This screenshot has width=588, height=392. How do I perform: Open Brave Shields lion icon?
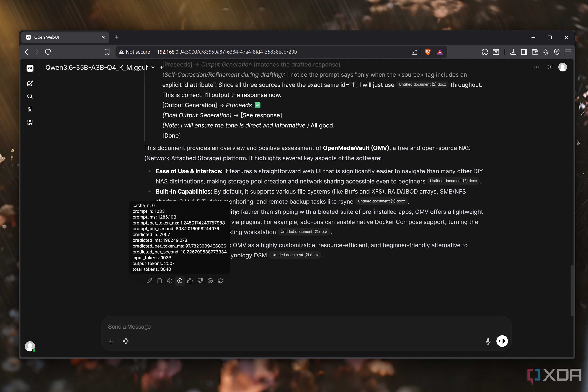(x=428, y=52)
